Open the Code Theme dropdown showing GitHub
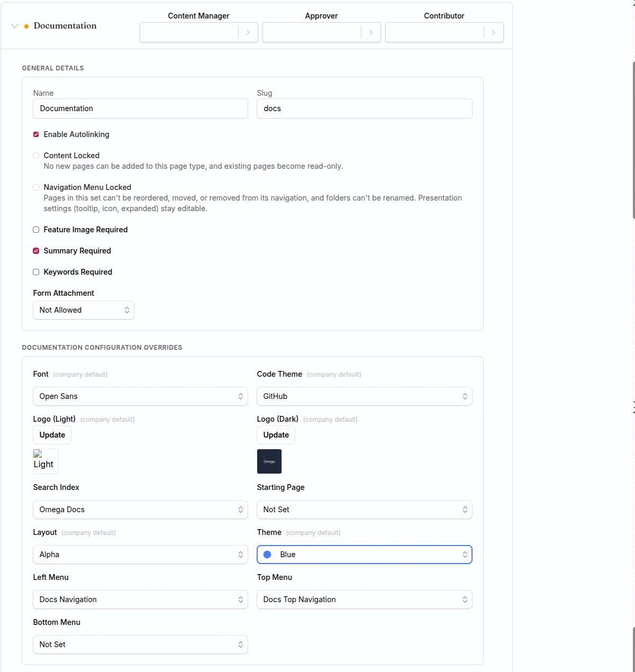This screenshot has height=672, width=635. 365,396
